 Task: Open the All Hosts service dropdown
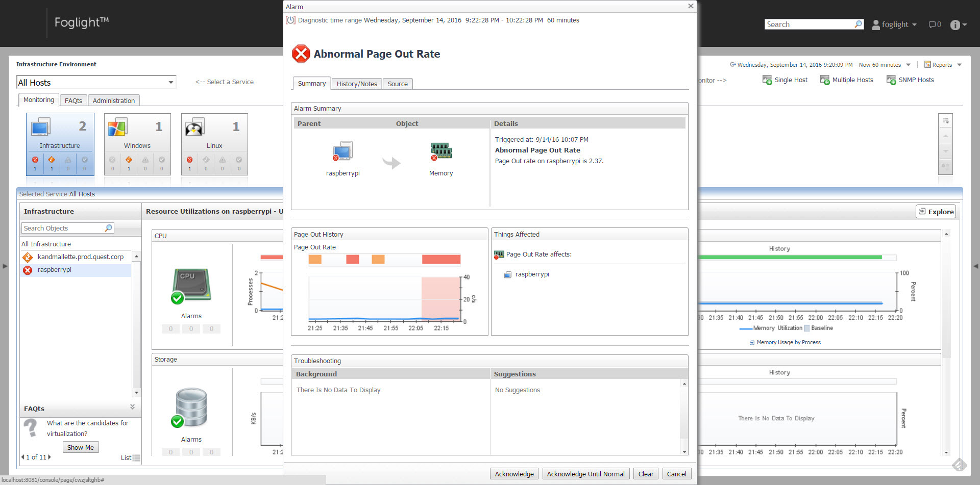point(170,82)
